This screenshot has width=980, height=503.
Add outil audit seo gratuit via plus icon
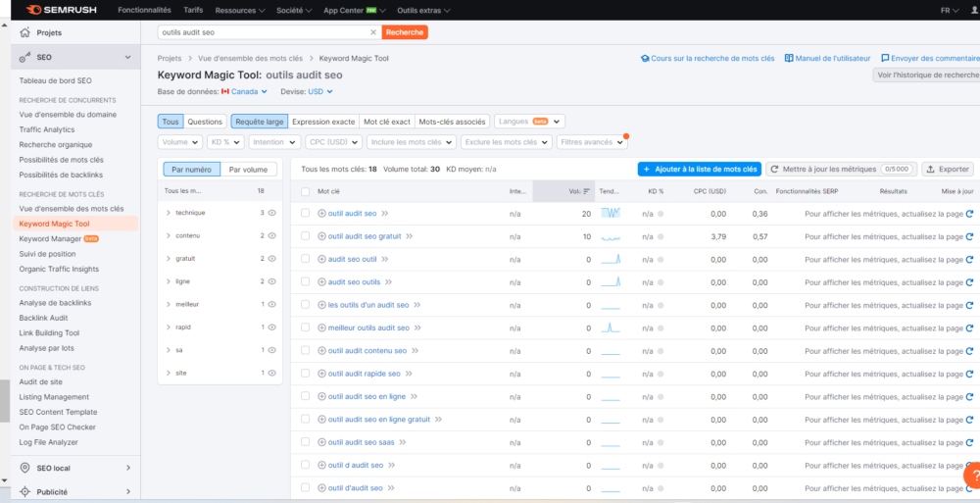(x=321, y=236)
